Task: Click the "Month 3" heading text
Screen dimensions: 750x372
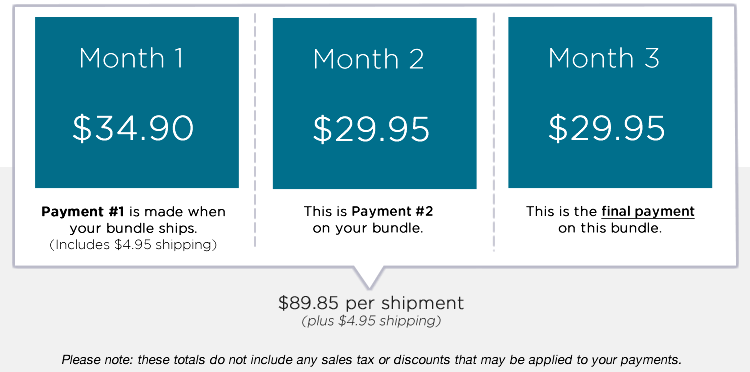Action: point(604,58)
